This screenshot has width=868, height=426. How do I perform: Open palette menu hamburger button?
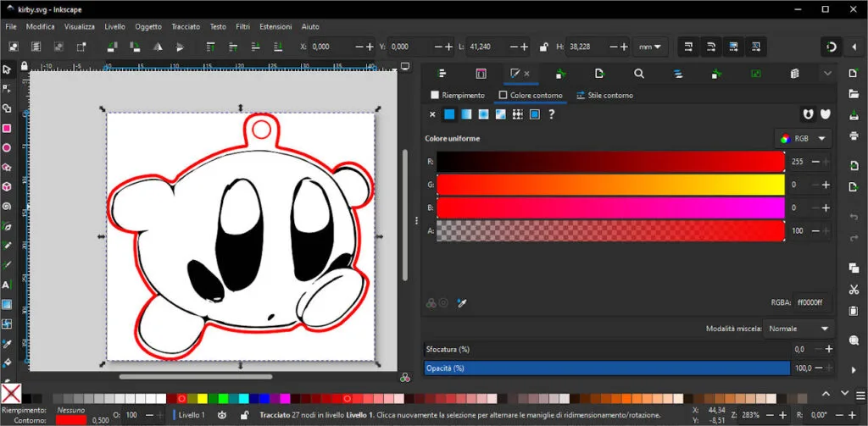coord(860,398)
